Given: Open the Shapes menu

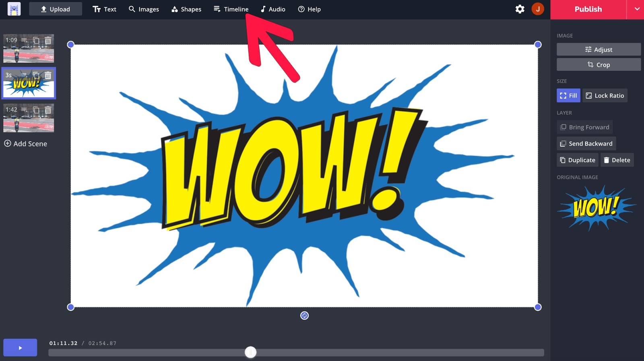Looking at the screenshot, I should [186, 9].
